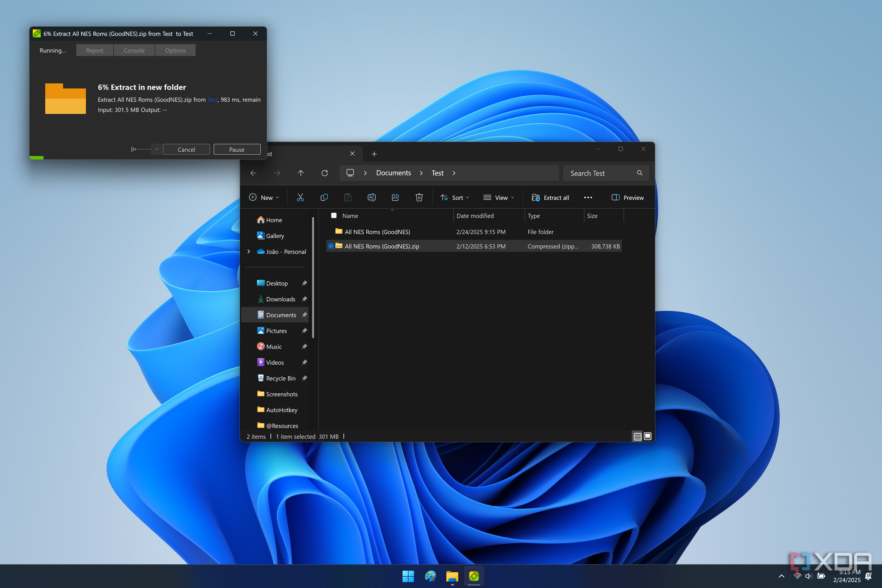The width and height of the screenshot is (882, 588).
Task: Click Extract all in Explorer toolbar
Action: [550, 198]
